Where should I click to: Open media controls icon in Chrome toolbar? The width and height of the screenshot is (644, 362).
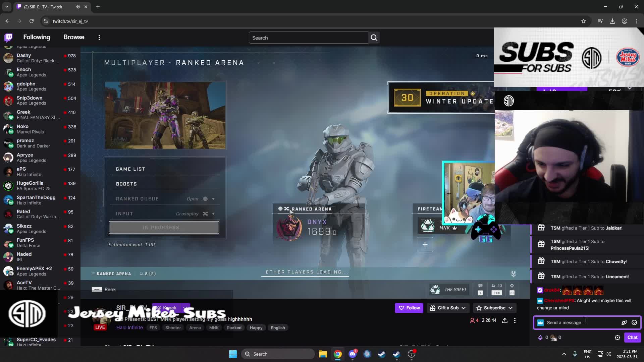(x=600, y=21)
